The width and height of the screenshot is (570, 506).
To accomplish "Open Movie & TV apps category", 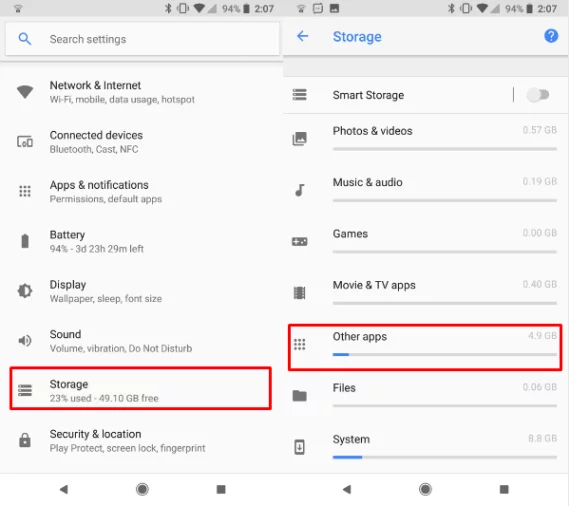I will (x=425, y=293).
